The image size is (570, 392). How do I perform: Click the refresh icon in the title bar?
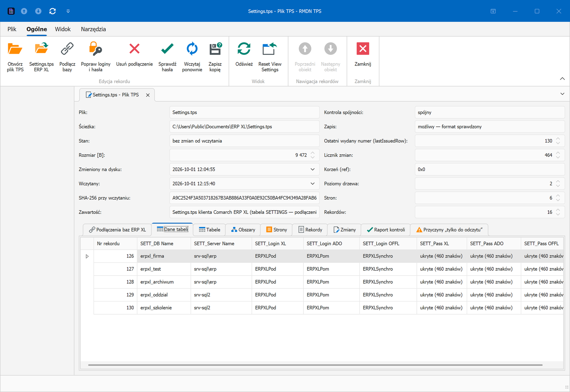53,11
